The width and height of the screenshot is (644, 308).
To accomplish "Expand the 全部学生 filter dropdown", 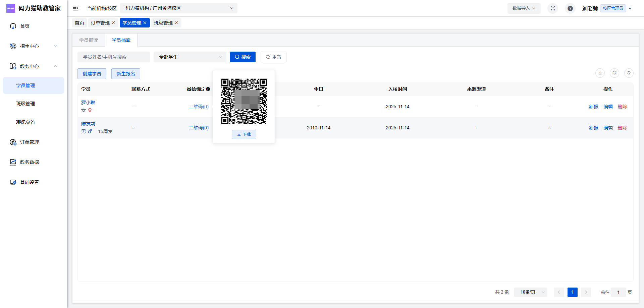I will click(190, 57).
